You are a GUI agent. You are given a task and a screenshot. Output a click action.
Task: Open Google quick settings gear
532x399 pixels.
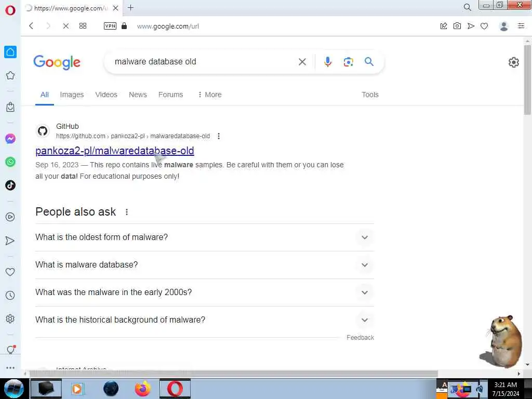514,62
